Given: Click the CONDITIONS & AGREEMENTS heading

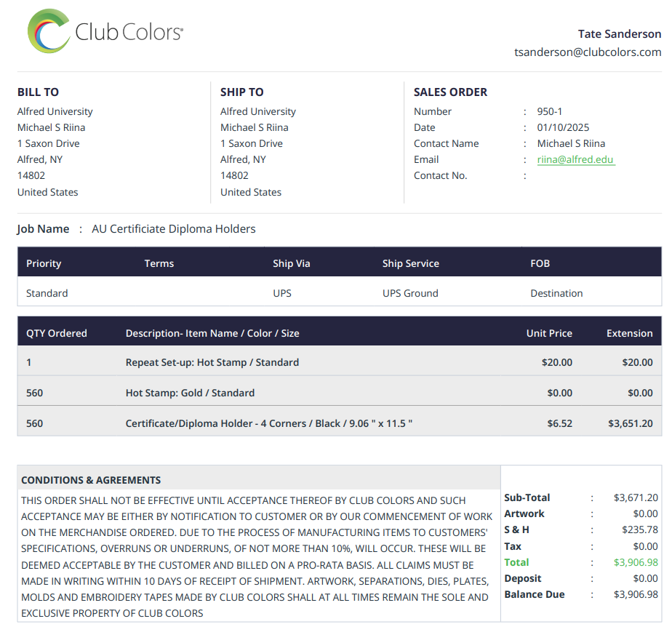Looking at the screenshot, I should [x=91, y=480].
